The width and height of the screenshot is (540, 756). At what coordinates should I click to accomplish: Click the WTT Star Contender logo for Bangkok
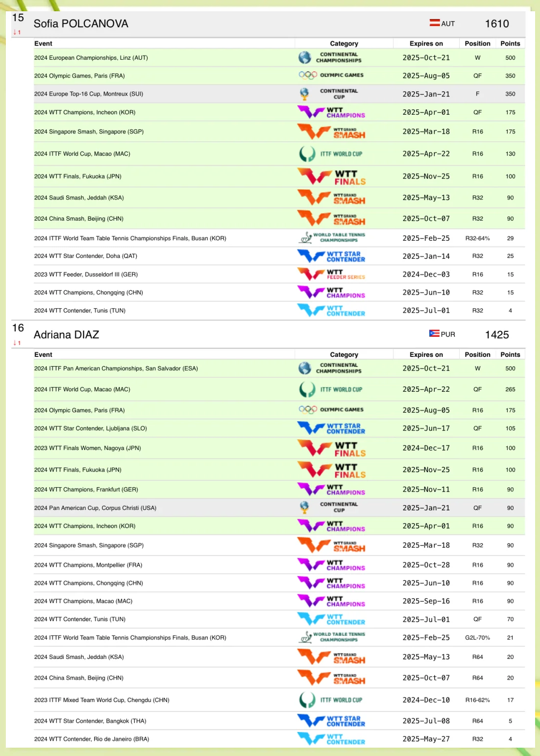point(331,721)
